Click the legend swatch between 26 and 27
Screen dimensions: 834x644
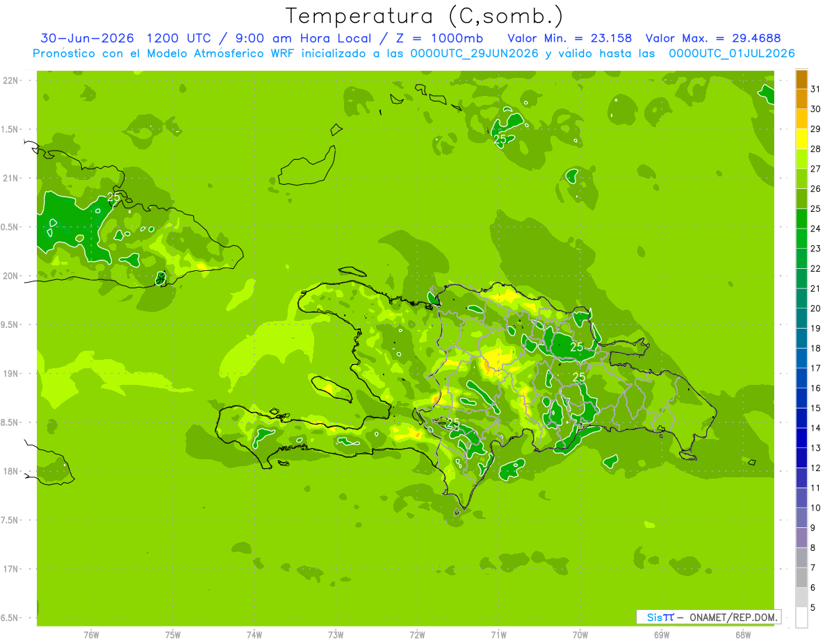tap(801, 179)
